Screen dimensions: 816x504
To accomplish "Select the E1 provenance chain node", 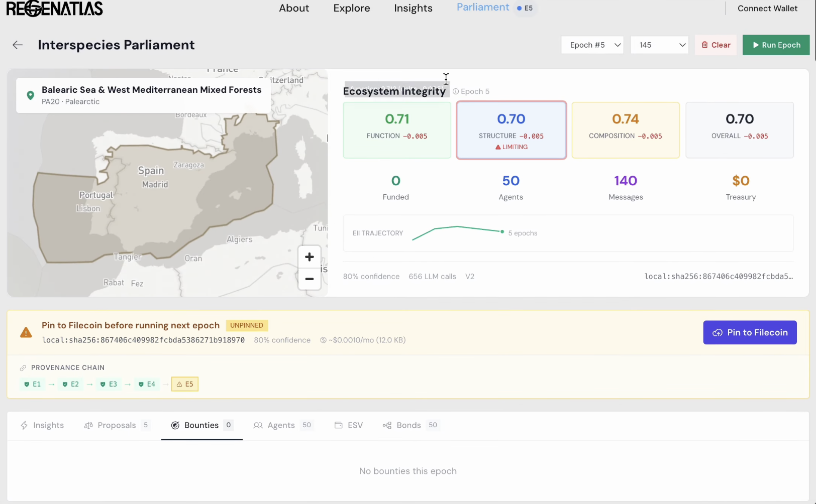I will click(32, 384).
